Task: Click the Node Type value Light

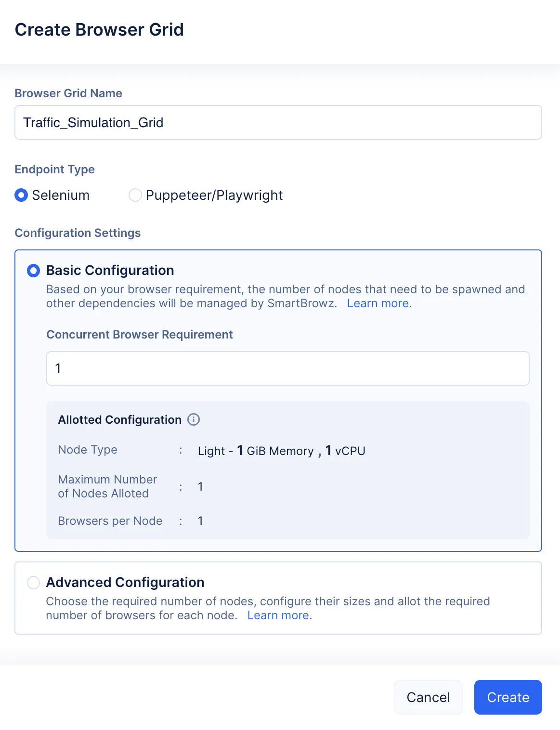Action: [x=212, y=450]
